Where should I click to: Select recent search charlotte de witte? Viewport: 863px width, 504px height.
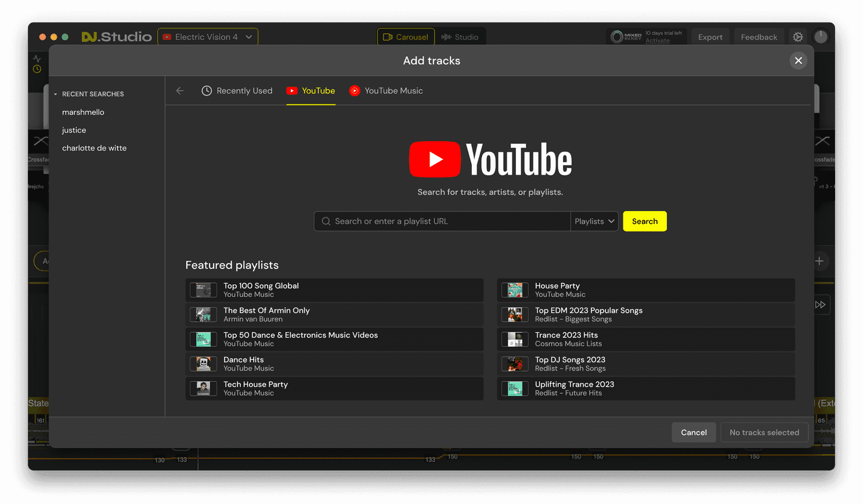(x=94, y=148)
